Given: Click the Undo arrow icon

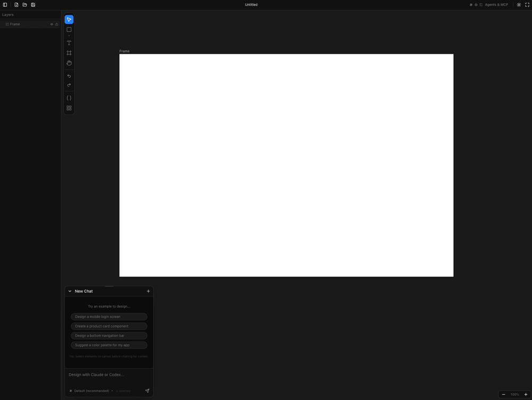Looking at the screenshot, I should point(69,76).
